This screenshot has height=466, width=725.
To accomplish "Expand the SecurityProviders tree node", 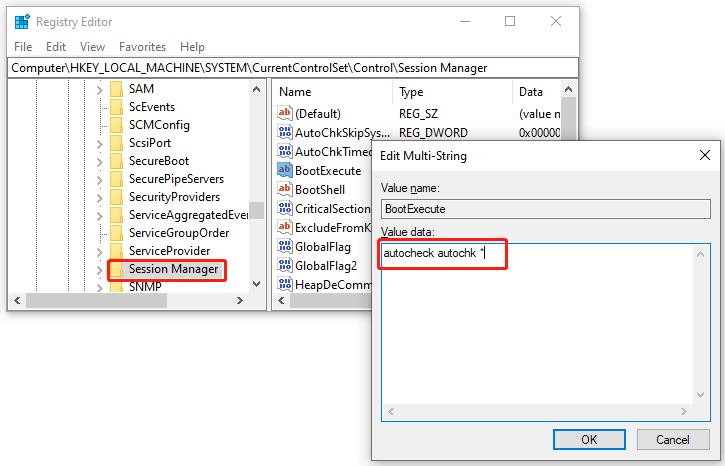I will tap(100, 197).
